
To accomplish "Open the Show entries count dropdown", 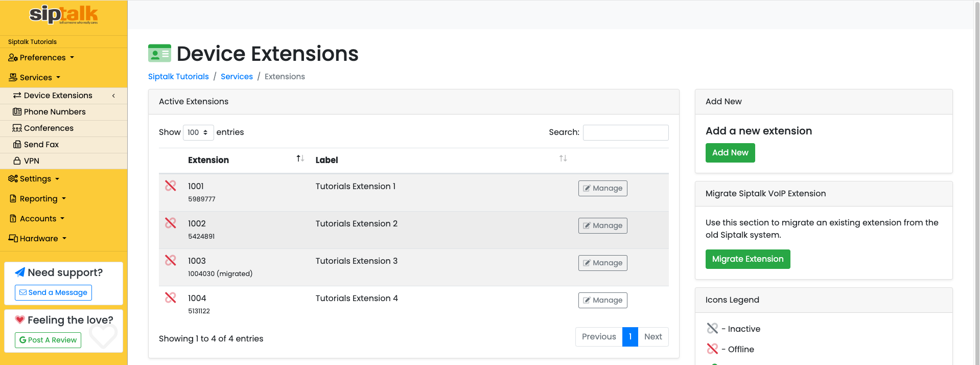I will click(198, 132).
